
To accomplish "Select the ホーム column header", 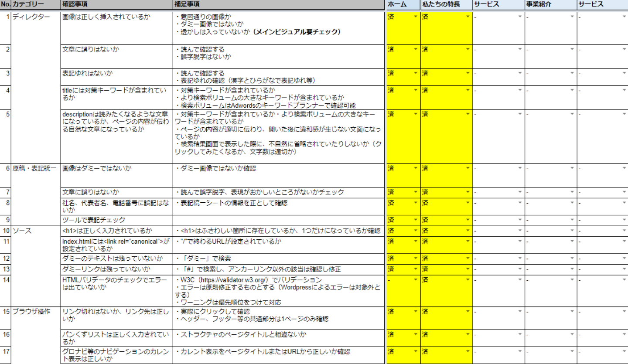I will [403, 4].
